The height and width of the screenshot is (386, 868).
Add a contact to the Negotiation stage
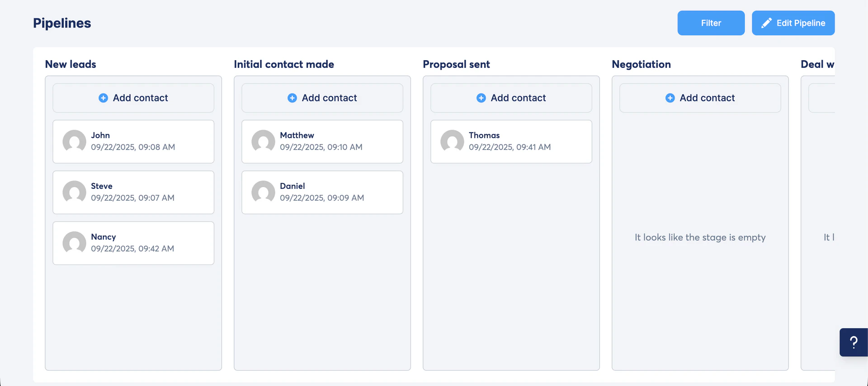pyautogui.click(x=700, y=98)
